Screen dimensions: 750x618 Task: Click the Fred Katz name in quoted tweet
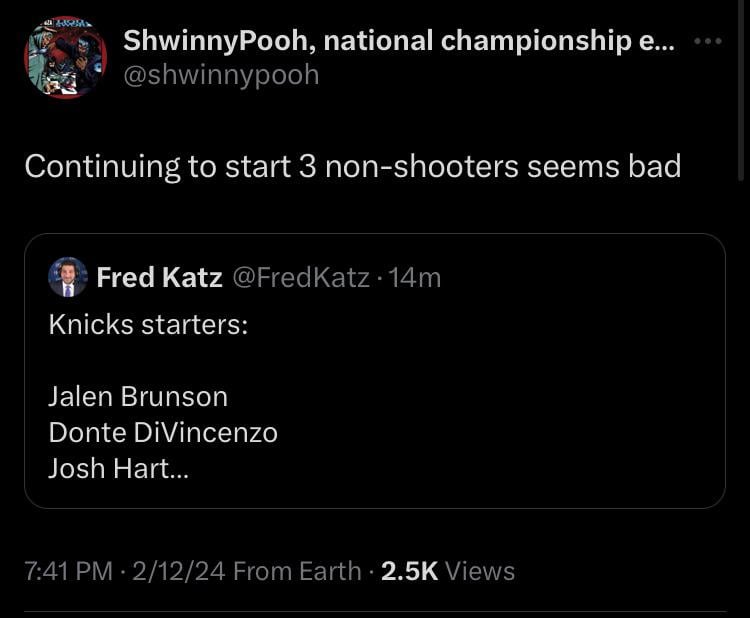(159, 277)
